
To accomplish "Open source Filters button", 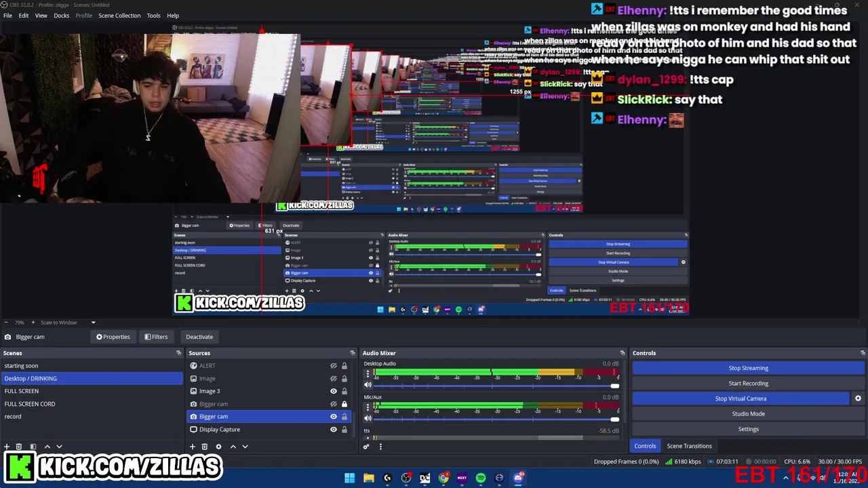I will point(155,337).
